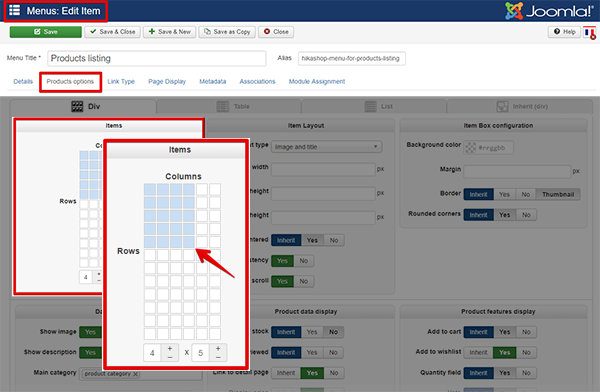Increase rows with plus stepper beside 5
Image resolution: width=600 pixels, height=392 pixels.
point(218,348)
